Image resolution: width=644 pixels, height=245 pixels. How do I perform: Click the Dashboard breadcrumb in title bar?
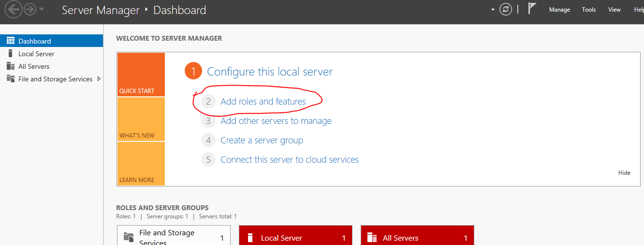pyautogui.click(x=179, y=10)
